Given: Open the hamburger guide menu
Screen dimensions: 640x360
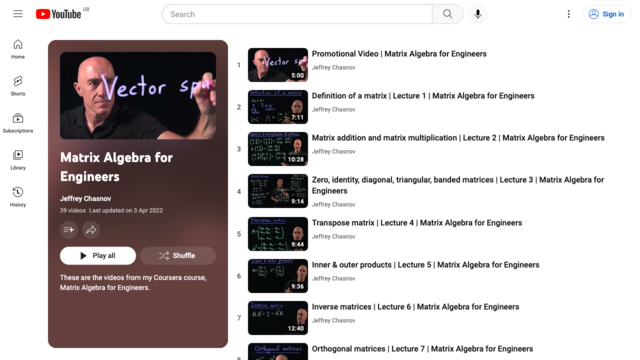Looking at the screenshot, I should click(18, 14).
